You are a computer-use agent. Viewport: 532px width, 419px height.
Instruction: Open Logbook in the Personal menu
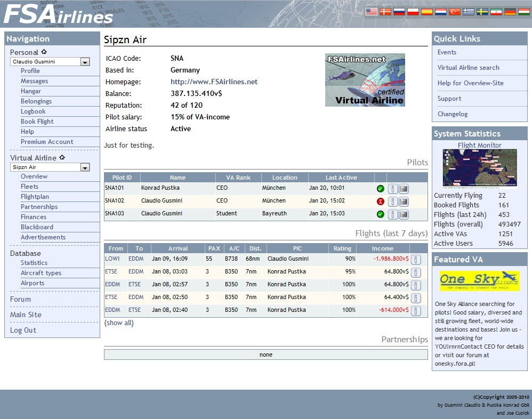pos(33,111)
